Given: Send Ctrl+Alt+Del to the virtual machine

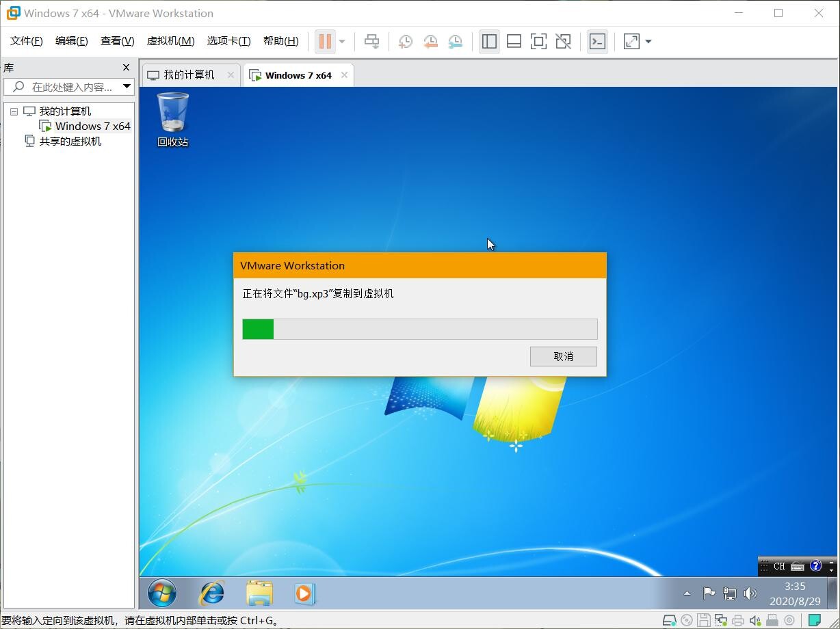Looking at the screenshot, I should pyautogui.click(x=371, y=42).
